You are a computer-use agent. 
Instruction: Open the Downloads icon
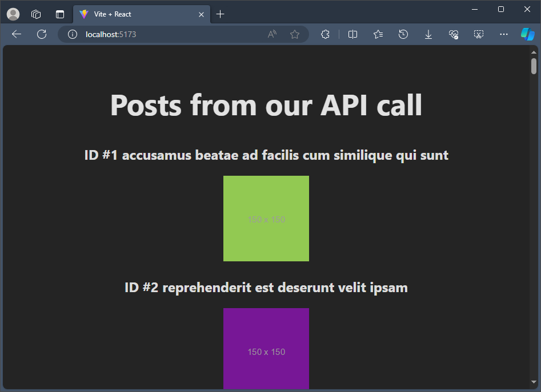[x=428, y=34]
